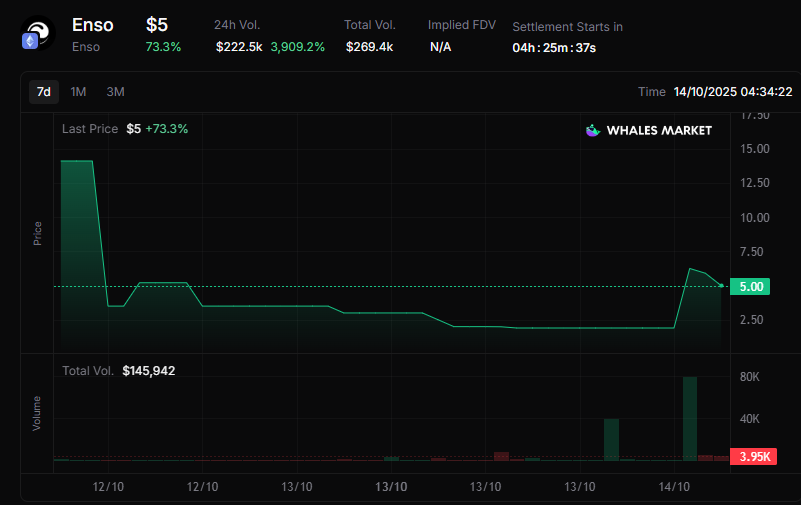The image size is (801, 505).
Task: Click the chart's $145,942 total volume
Action: click(x=149, y=371)
